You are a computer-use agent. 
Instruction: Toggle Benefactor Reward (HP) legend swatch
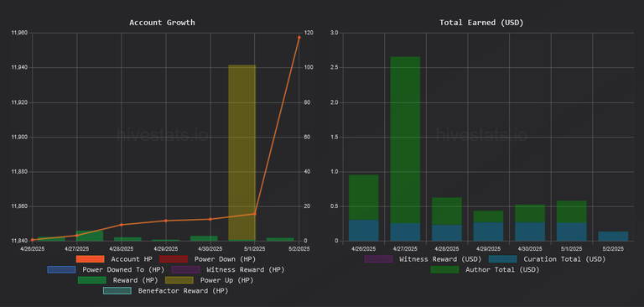[x=117, y=291]
